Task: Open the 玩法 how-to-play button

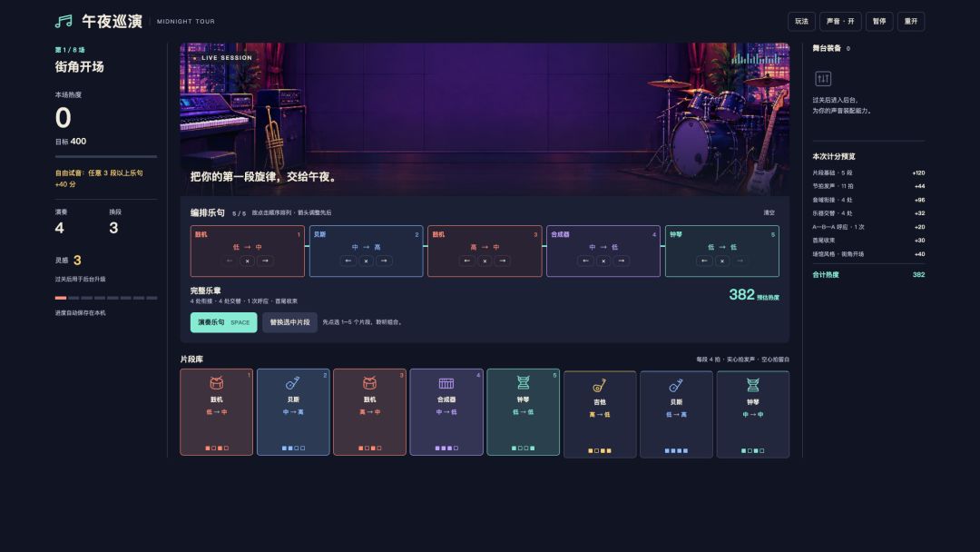Action: [801, 21]
